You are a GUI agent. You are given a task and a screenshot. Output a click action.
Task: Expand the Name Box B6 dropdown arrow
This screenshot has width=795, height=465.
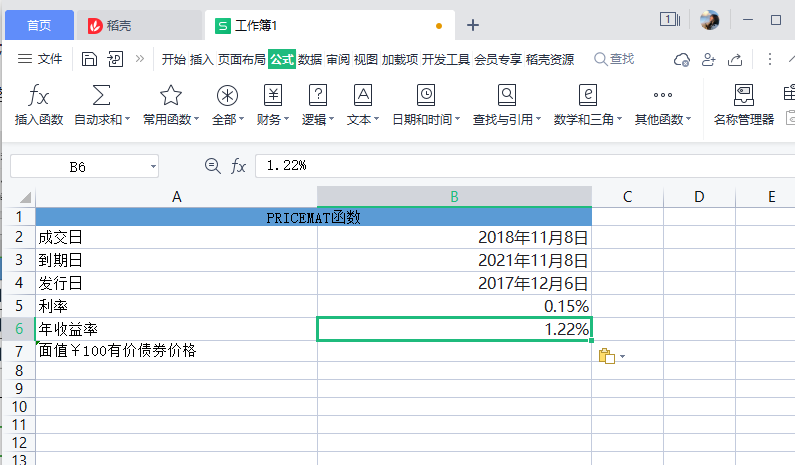[x=153, y=166]
